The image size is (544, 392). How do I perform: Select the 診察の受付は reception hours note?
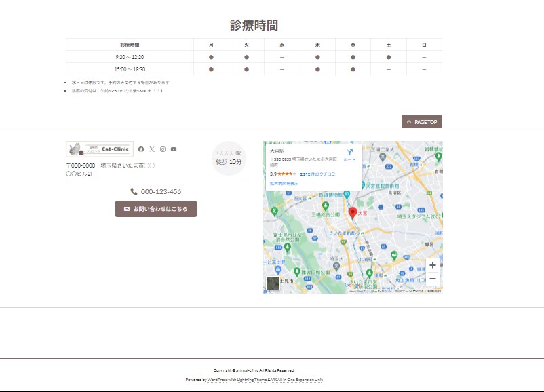click(117, 91)
